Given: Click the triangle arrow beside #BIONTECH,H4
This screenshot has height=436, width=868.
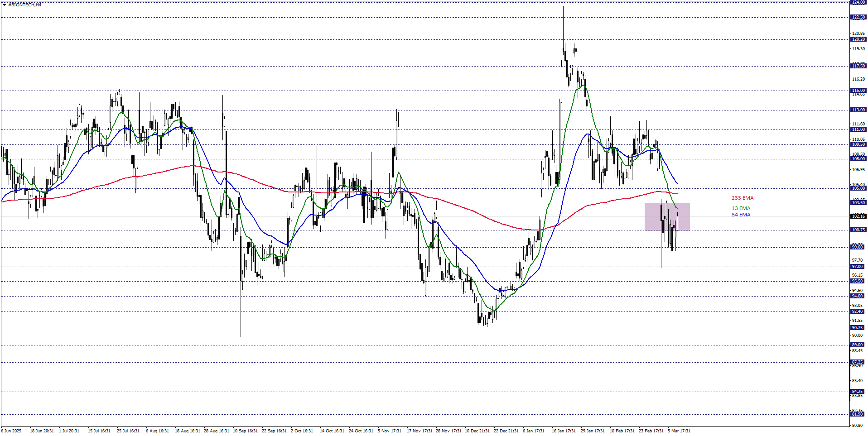Looking at the screenshot, I should pyautogui.click(x=4, y=5).
